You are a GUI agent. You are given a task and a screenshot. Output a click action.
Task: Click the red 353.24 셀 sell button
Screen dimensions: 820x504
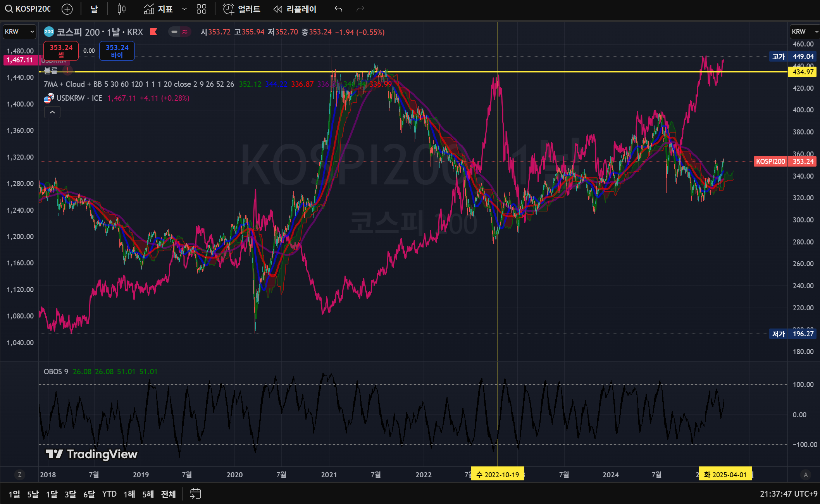61,51
